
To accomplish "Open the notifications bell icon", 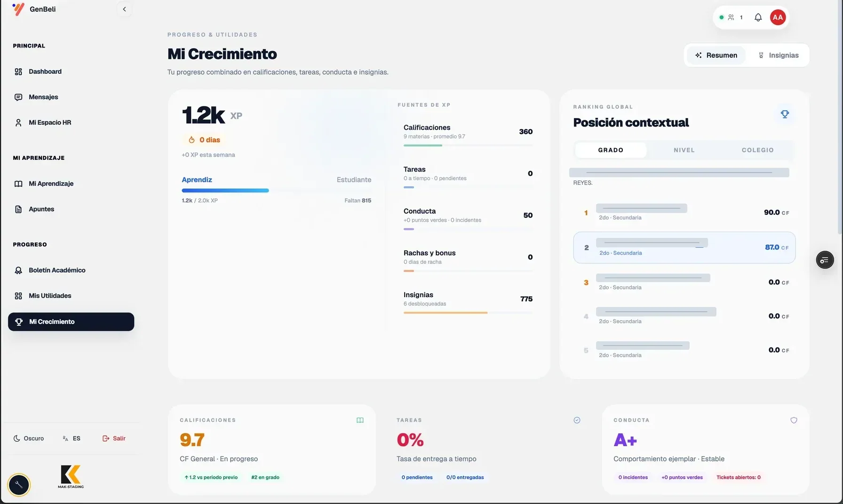I will (758, 17).
